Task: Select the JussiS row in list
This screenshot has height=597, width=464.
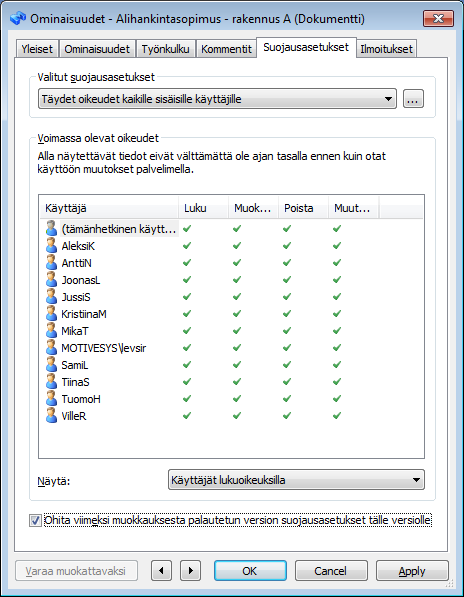Action: 231,297
